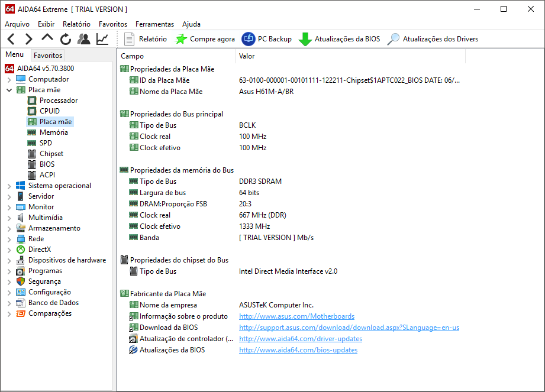Click the Compre agora star button
Viewport: 545px width, 392px height.
pyautogui.click(x=205, y=39)
